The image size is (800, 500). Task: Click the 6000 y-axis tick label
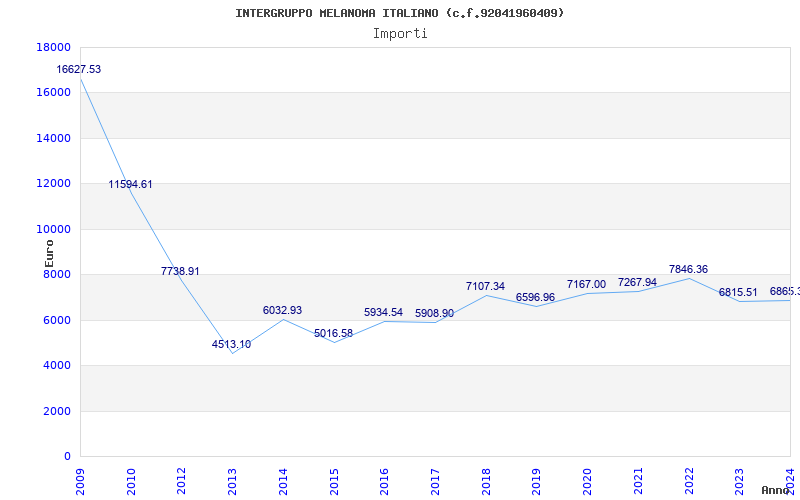coord(57,320)
